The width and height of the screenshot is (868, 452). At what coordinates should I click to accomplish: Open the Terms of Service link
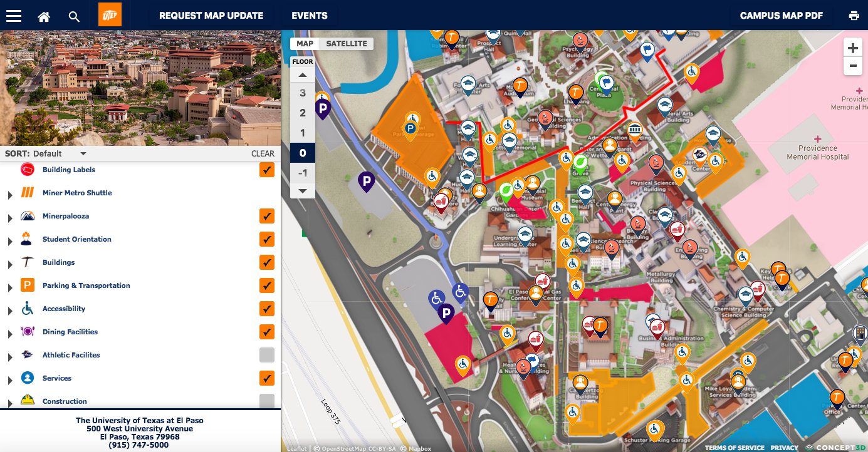click(x=735, y=448)
